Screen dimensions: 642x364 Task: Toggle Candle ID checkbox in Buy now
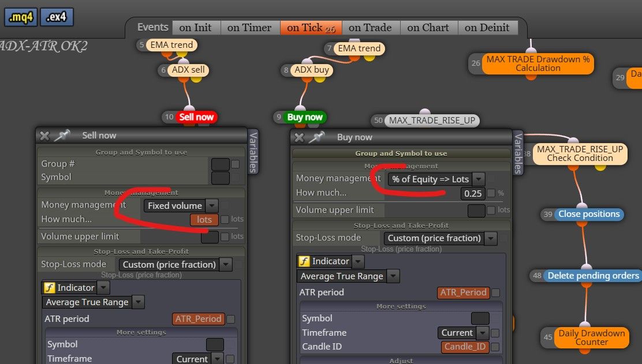point(495,347)
